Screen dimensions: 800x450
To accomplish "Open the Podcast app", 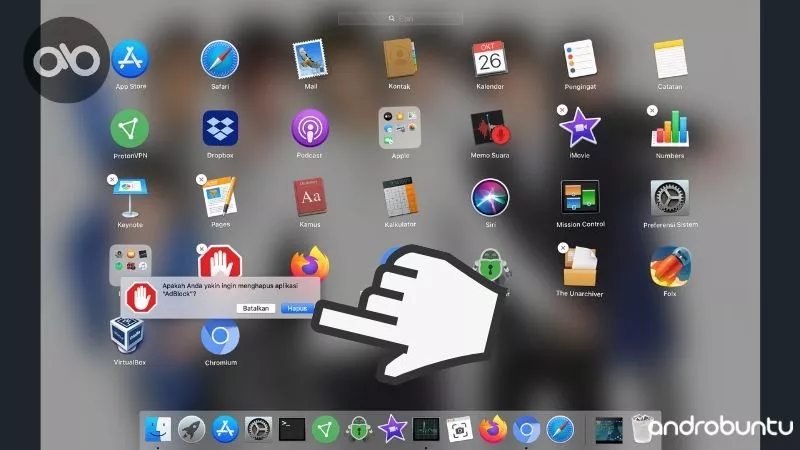I will pyautogui.click(x=310, y=128).
